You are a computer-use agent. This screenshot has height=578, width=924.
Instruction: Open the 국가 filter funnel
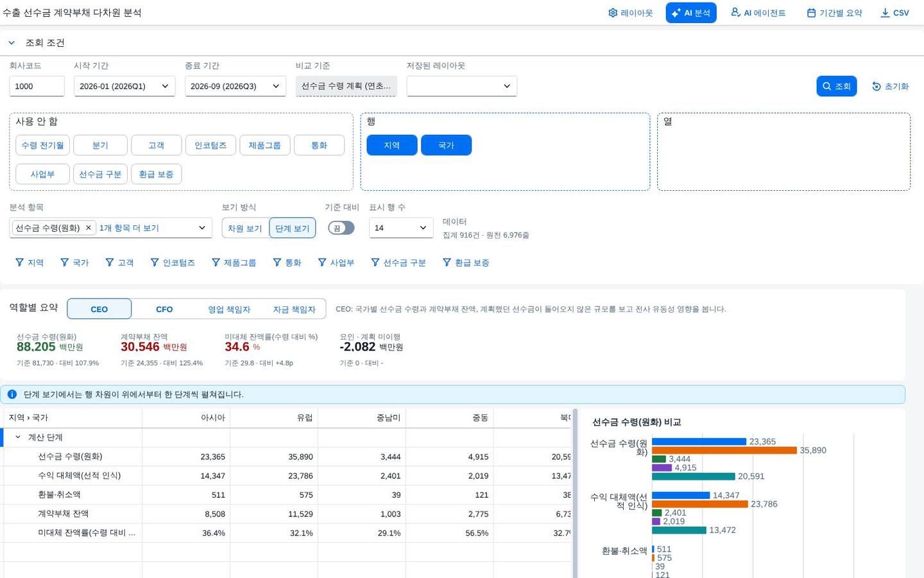(x=74, y=263)
